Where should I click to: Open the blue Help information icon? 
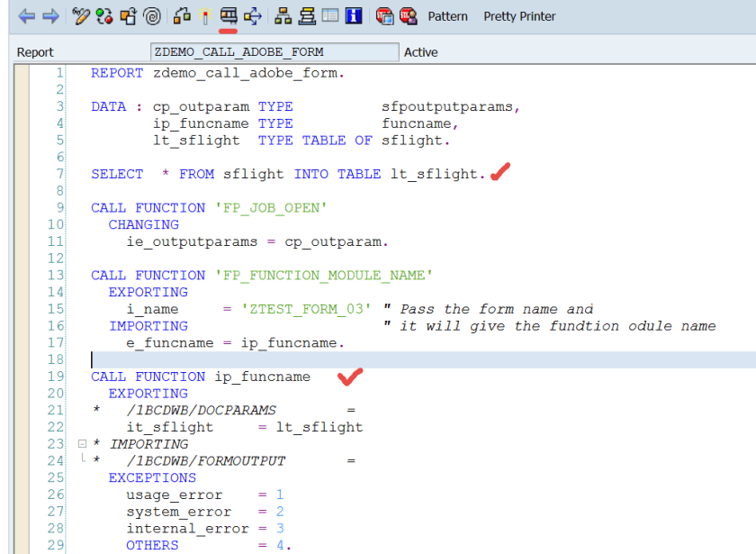click(354, 16)
